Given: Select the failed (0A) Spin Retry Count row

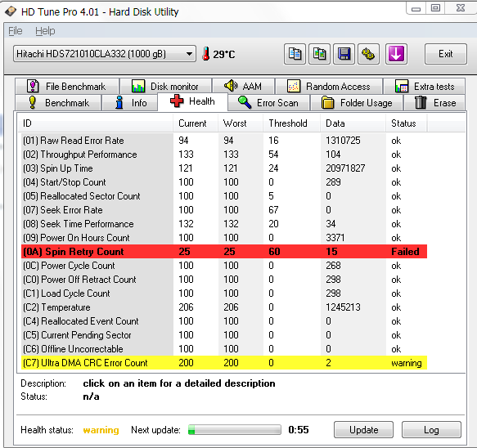Looking at the screenshot, I should pos(224,252).
